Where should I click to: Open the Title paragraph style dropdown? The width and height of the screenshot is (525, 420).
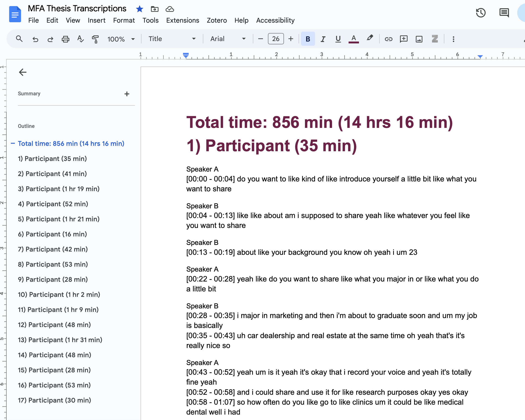point(172,39)
